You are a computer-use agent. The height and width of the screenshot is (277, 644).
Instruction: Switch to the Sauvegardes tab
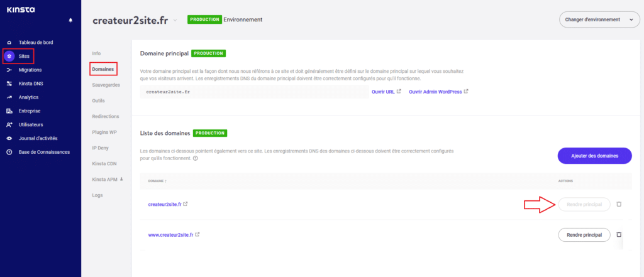pyautogui.click(x=106, y=85)
